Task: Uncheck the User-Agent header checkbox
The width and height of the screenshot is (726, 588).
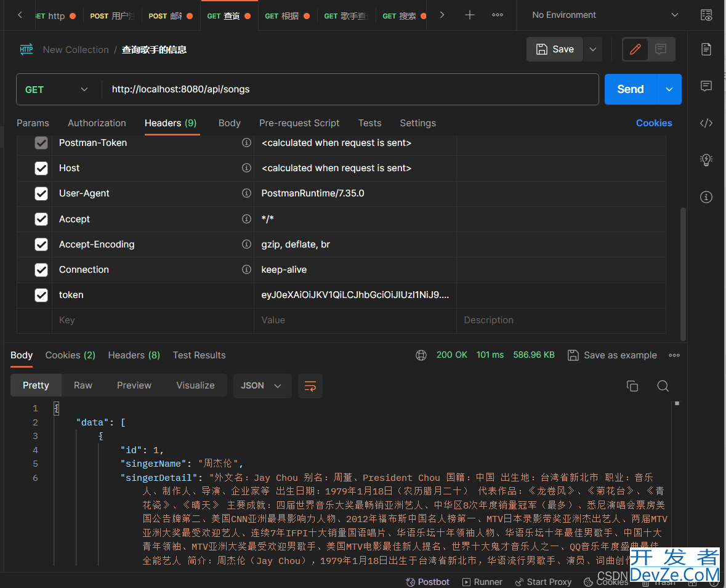Action: tap(41, 193)
